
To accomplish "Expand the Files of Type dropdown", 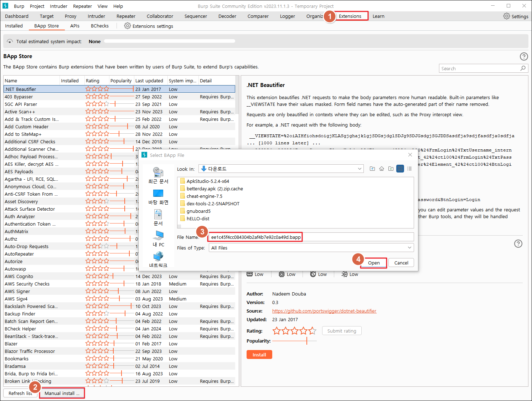I will (409, 247).
